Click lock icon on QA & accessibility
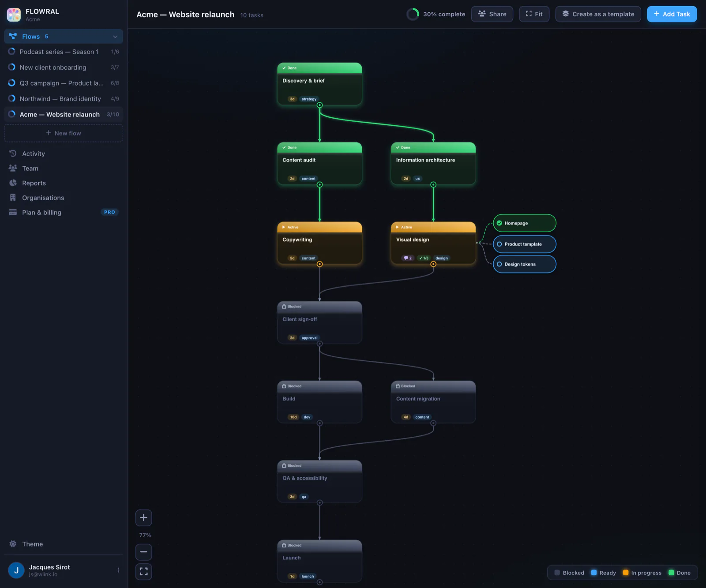The image size is (706, 588). tap(284, 465)
